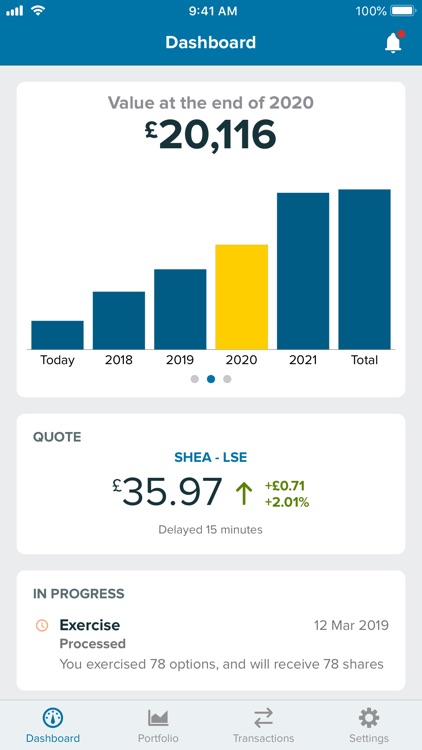The width and height of the screenshot is (422, 750).
Task: Open the SHEA - LSE quote link
Action: click(x=211, y=457)
